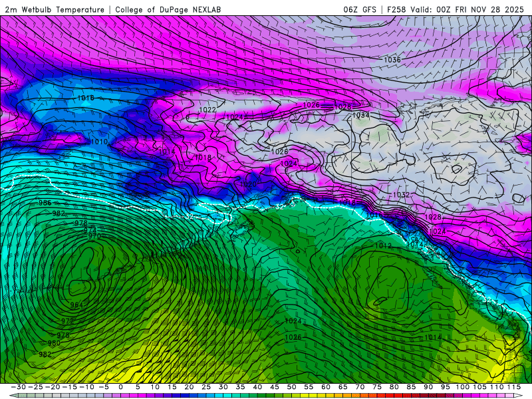Click the 1012 isobar label
The height and width of the screenshot is (399, 532).
click(383, 245)
